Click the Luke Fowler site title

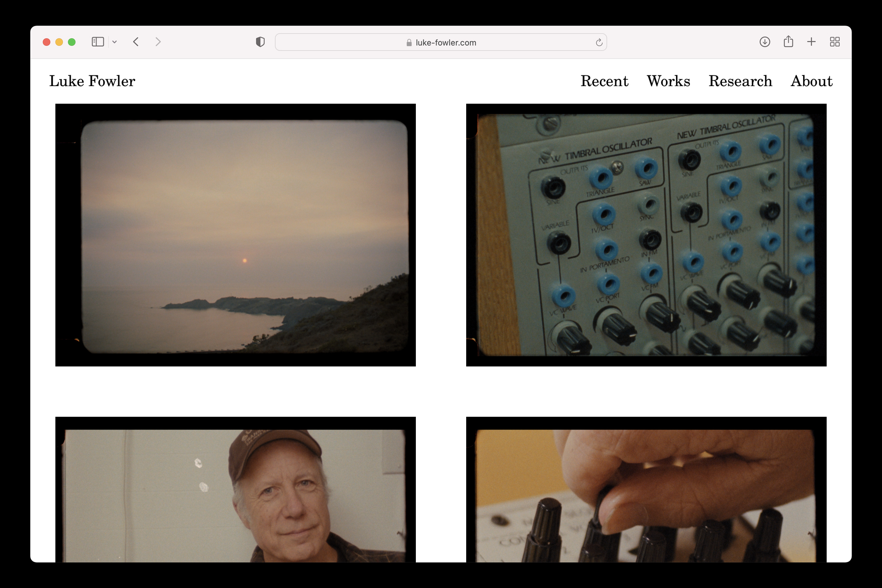coord(92,81)
